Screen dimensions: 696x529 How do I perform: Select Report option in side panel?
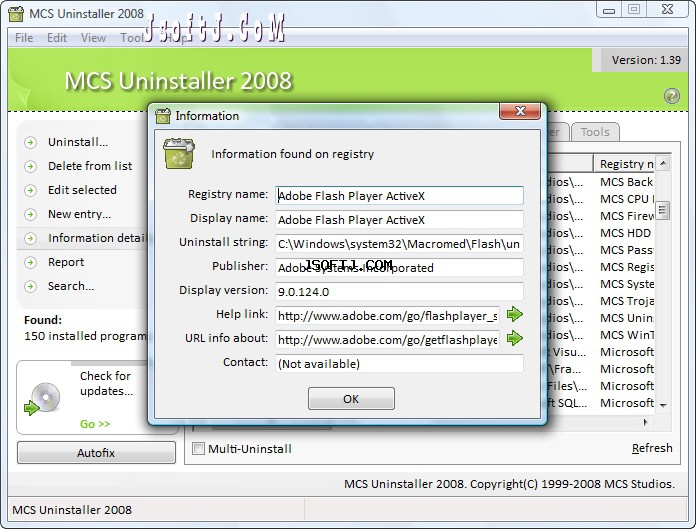66,262
